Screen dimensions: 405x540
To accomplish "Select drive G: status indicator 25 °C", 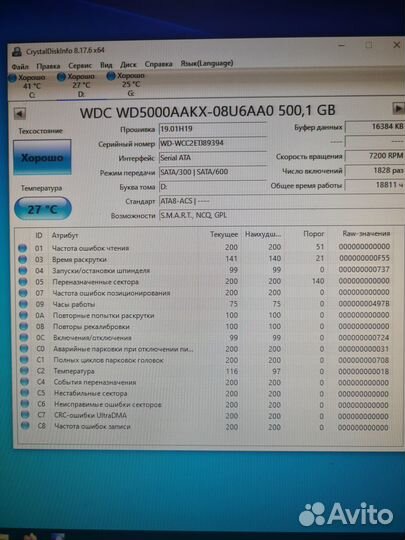I will pos(126,84).
